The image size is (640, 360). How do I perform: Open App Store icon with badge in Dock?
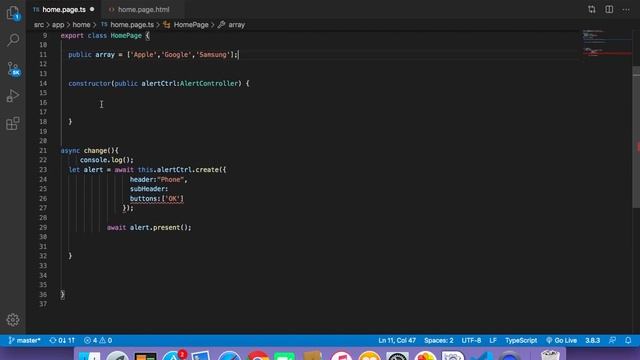[174, 356]
